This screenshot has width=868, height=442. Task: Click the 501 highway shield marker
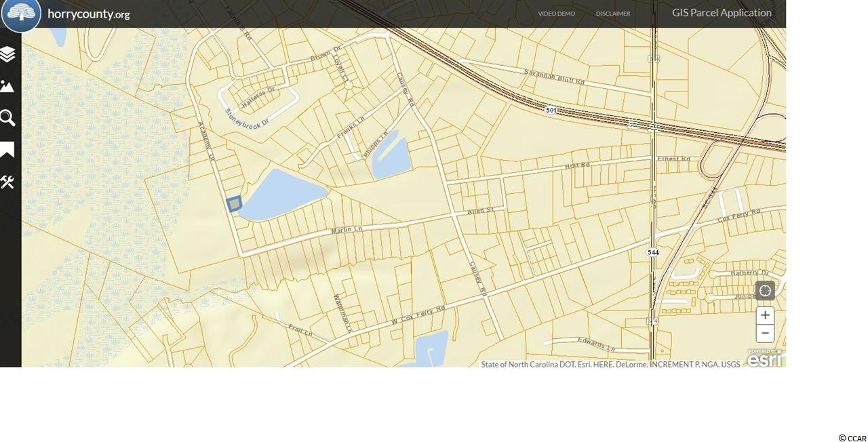pos(551,109)
